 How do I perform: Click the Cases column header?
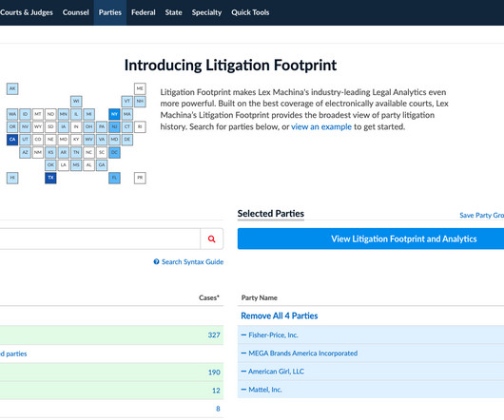point(209,297)
